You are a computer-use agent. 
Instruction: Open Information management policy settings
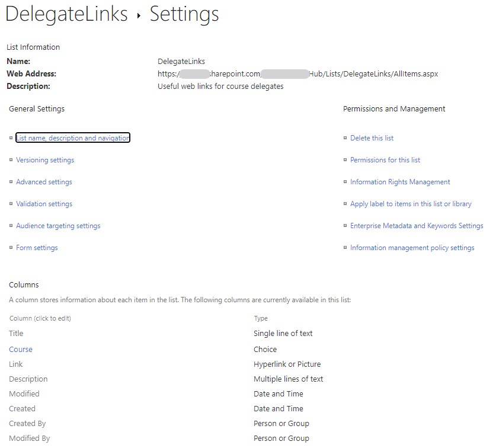coord(412,248)
